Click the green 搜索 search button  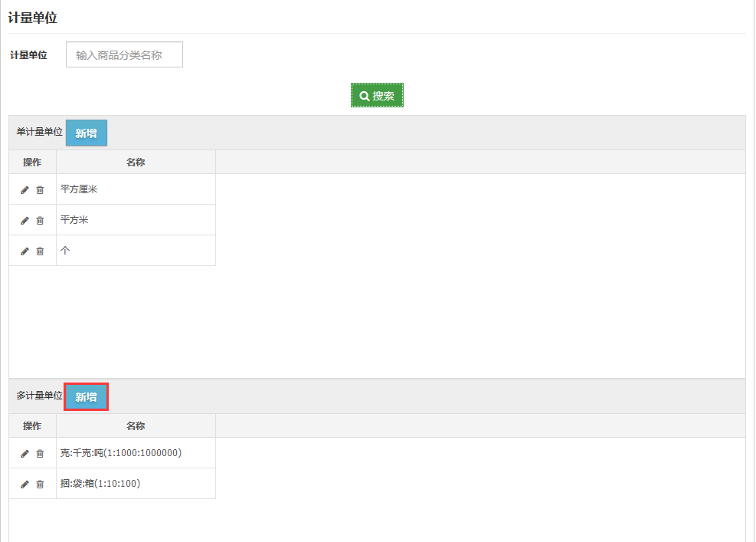pyautogui.click(x=377, y=96)
